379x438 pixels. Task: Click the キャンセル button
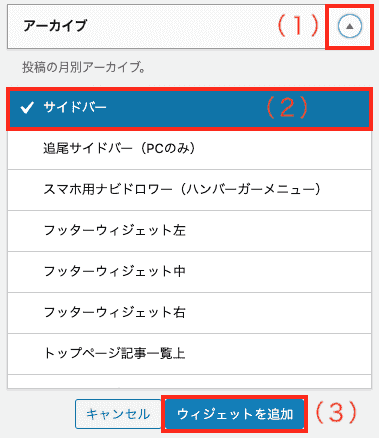coord(118,414)
